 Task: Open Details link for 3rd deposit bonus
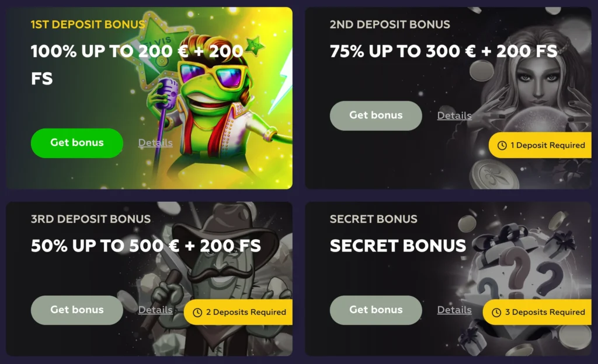coord(155,310)
